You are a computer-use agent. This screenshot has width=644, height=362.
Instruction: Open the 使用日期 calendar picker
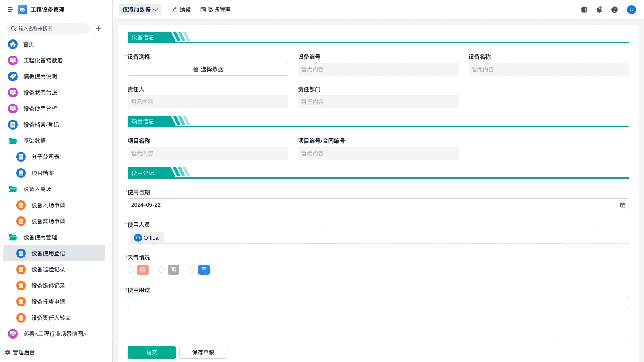(622, 205)
